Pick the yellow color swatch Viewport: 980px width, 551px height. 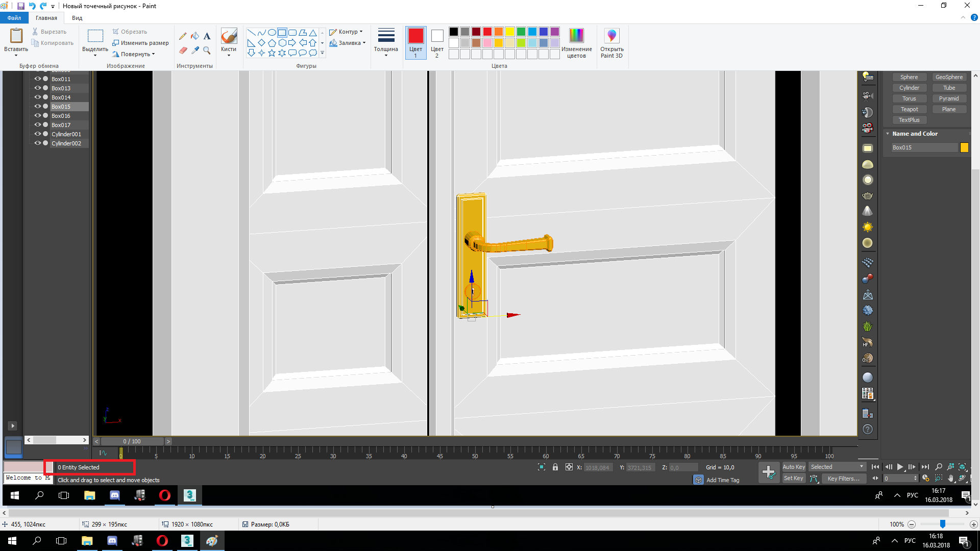point(510,32)
